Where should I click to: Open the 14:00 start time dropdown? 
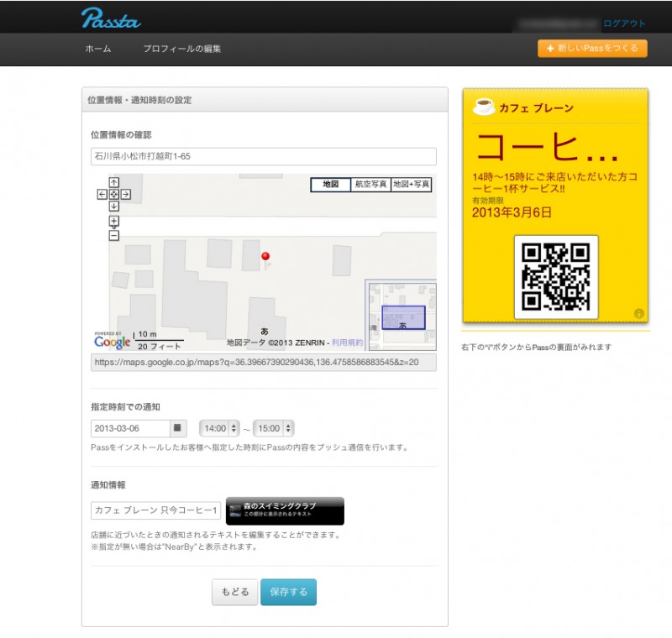[x=220, y=428]
